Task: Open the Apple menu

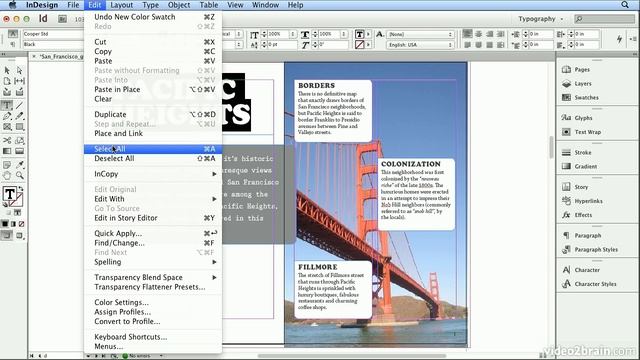Action: [x=12, y=5]
